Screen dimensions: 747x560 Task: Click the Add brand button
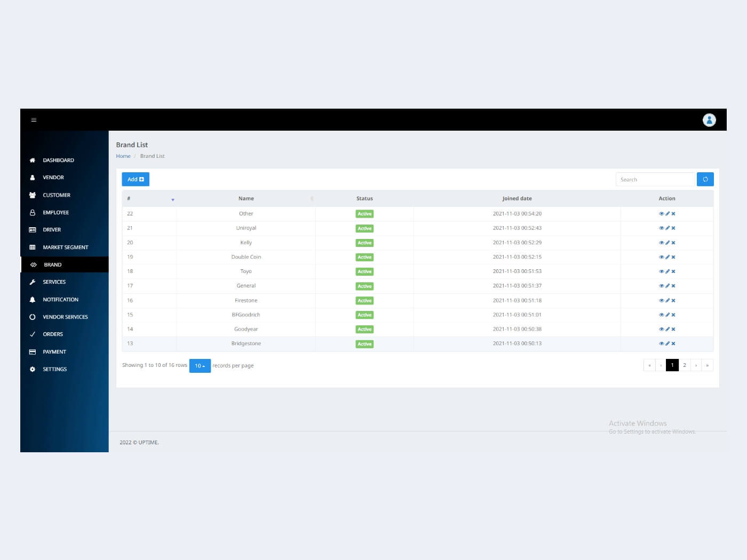coord(136,179)
